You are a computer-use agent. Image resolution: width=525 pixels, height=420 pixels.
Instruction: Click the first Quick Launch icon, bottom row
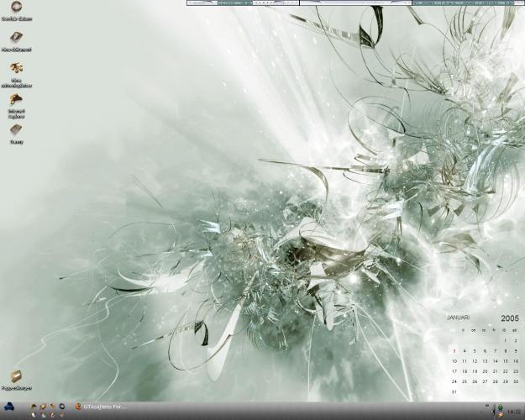pos(34,414)
